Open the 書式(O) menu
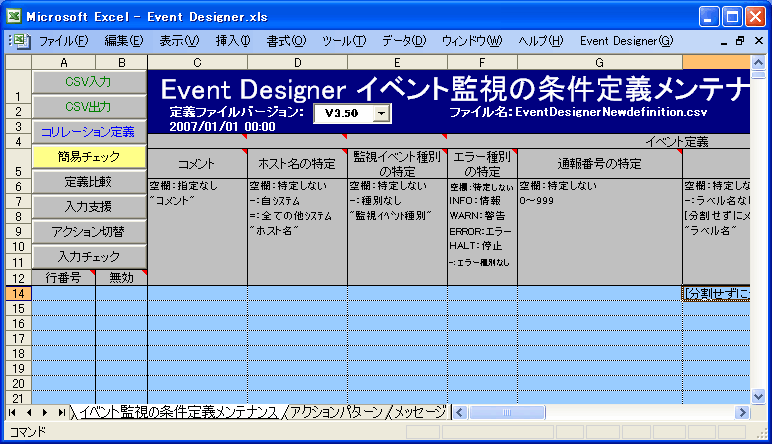This screenshot has height=444, width=772. 286,41
